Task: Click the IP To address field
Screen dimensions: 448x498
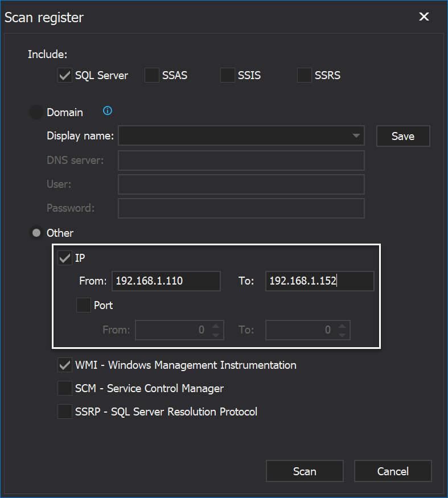Action: pos(320,281)
